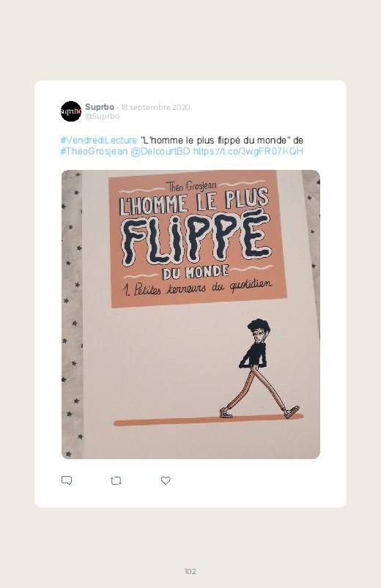
Task: Click the @Suprbo handle
Action: tap(102, 116)
